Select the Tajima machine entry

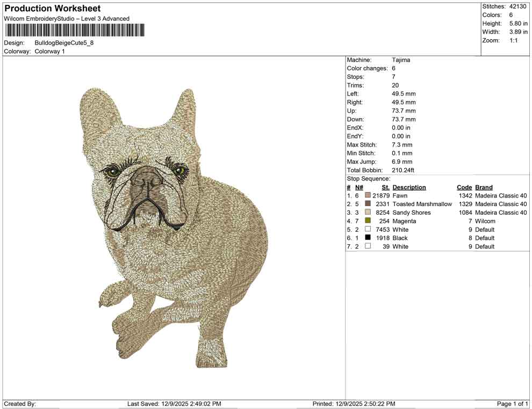[401, 60]
